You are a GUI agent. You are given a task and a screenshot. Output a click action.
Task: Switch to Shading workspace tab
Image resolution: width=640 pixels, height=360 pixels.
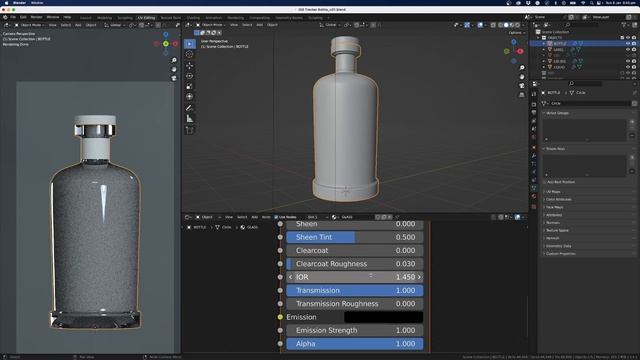pos(193,18)
